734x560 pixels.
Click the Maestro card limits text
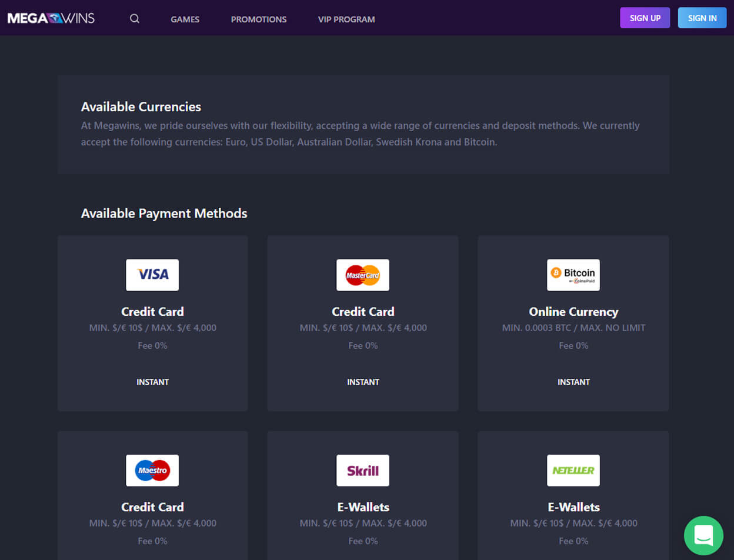tap(152, 523)
